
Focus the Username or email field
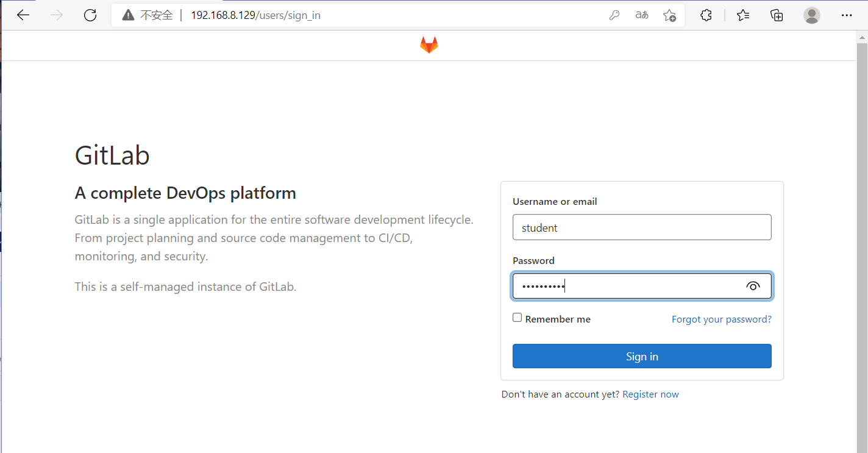coord(642,227)
